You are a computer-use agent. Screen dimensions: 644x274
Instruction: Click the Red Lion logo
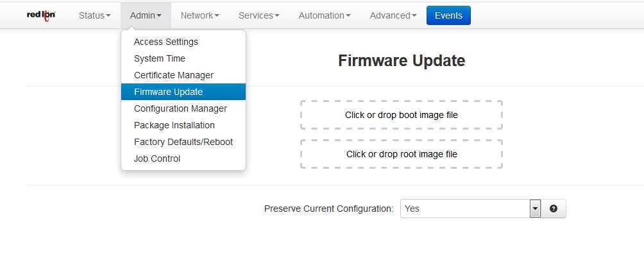pos(41,15)
